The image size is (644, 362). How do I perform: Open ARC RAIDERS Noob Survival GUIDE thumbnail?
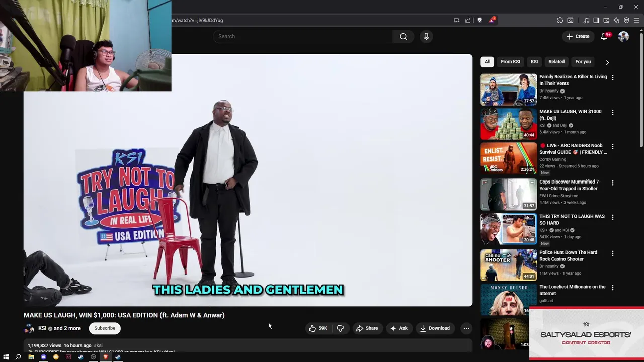point(509,158)
